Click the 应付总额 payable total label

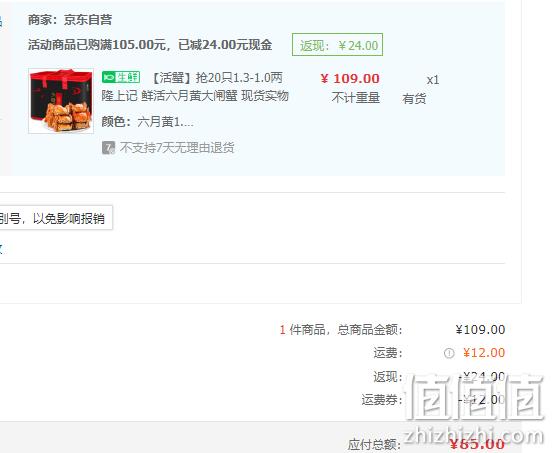pos(374,445)
